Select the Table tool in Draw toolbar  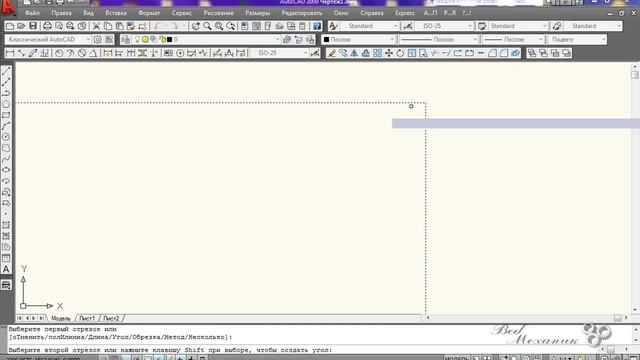click(x=6, y=258)
